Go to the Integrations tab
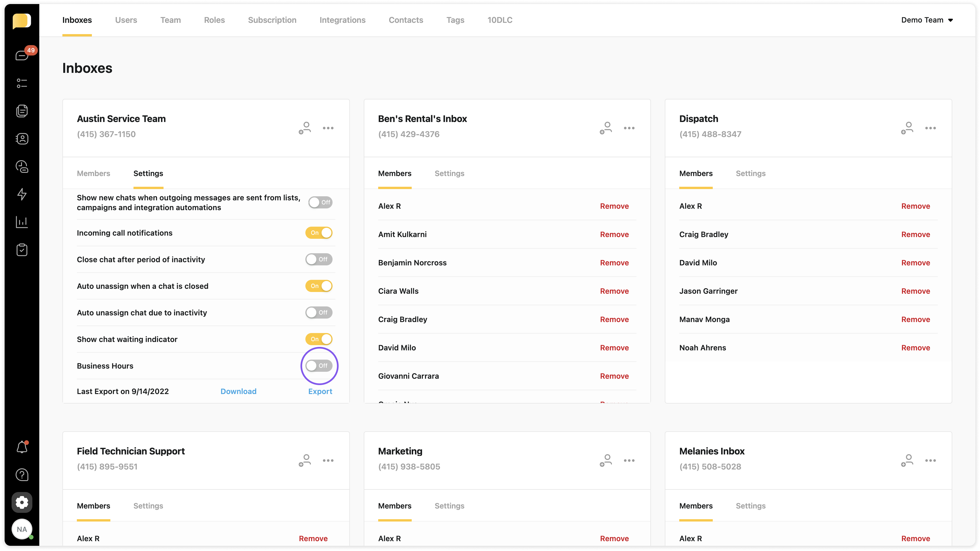 tap(342, 20)
